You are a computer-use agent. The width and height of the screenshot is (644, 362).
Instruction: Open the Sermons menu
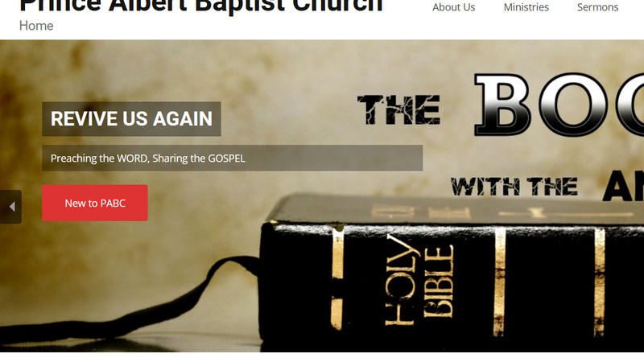[x=597, y=7]
